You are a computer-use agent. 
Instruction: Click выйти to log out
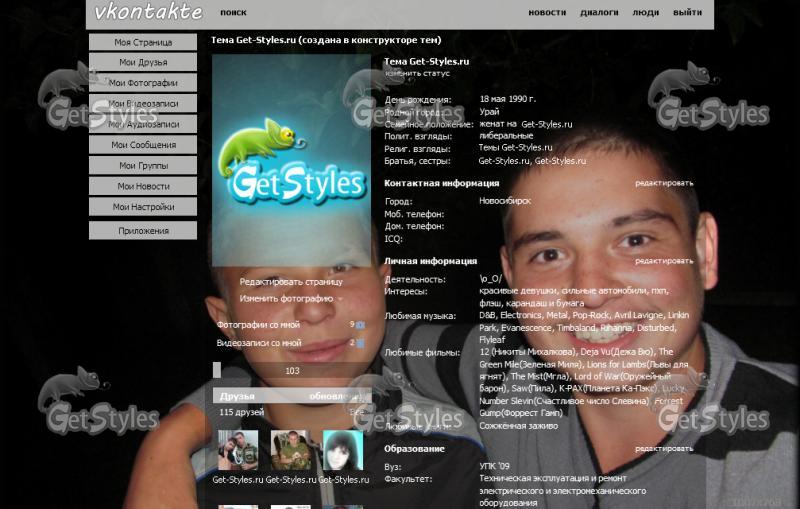point(687,13)
